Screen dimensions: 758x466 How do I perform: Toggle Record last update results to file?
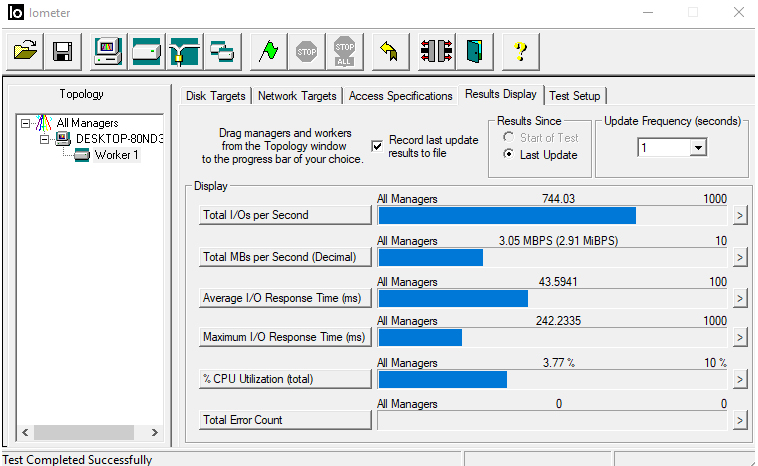(x=377, y=146)
